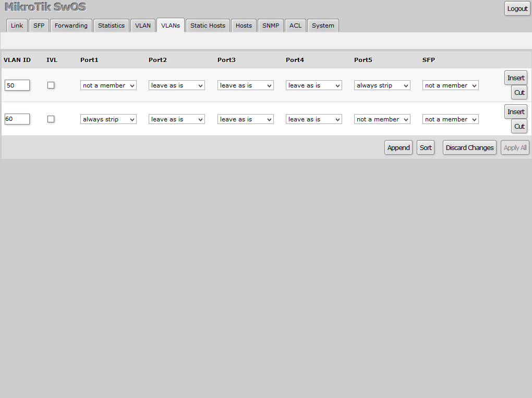Image resolution: width=532 pixels, height=398 pixels.
Task: Switch to the ACL tab
Action: point(295,26)
